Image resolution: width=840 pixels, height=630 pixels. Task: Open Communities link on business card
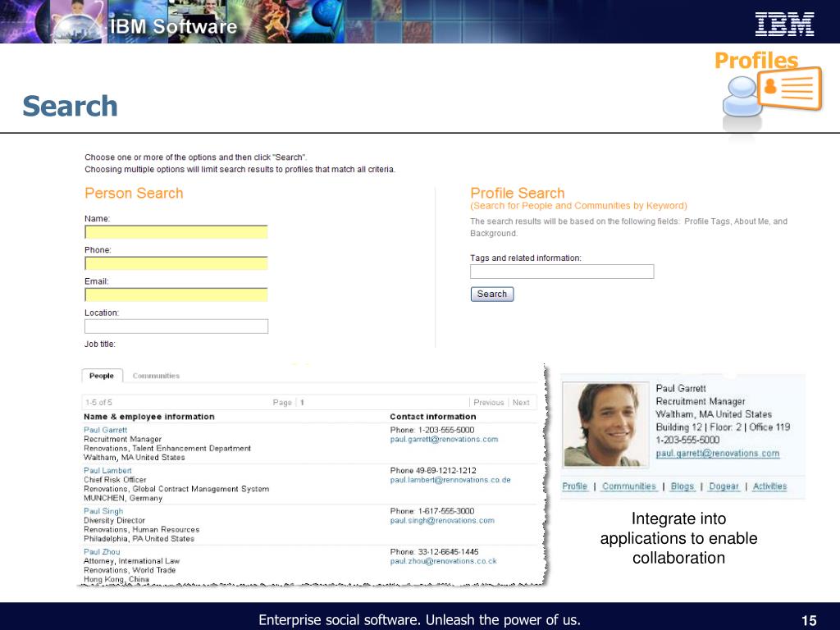629,486
